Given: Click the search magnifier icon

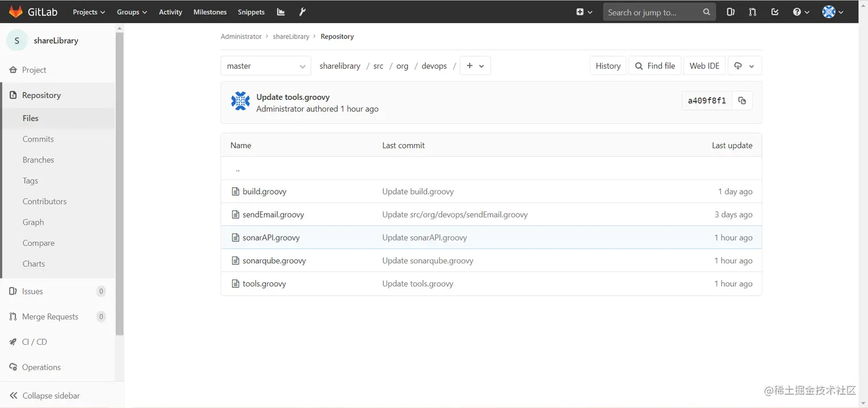Looking at the screenshot, I should click(x=707, y=12).
